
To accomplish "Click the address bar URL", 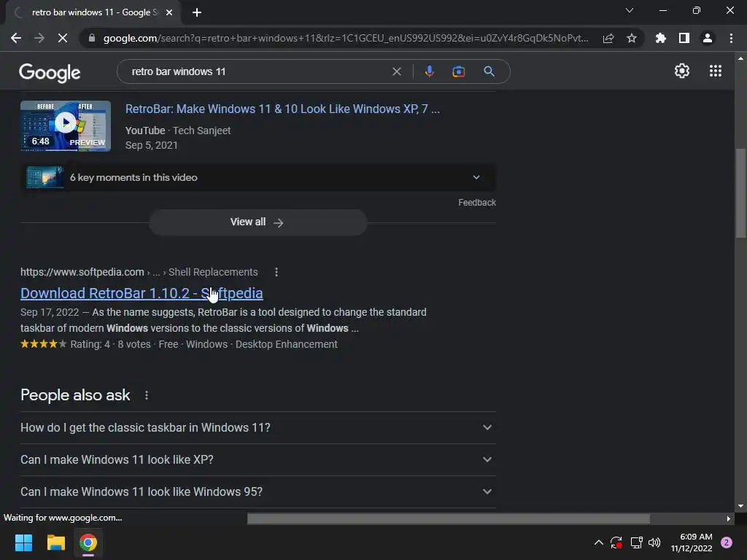I will click(x=346, y=38).
